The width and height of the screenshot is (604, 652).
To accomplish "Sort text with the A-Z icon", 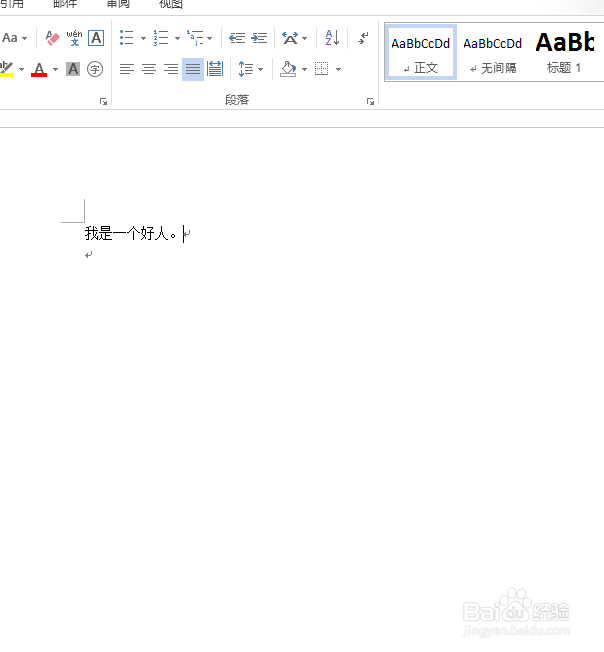I will (332, 38).
